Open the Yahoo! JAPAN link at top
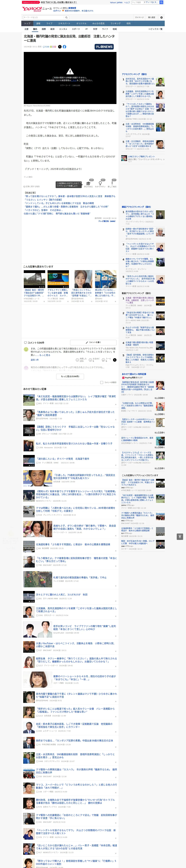This screenshot has width=186, height=868. tap(116, 2)
